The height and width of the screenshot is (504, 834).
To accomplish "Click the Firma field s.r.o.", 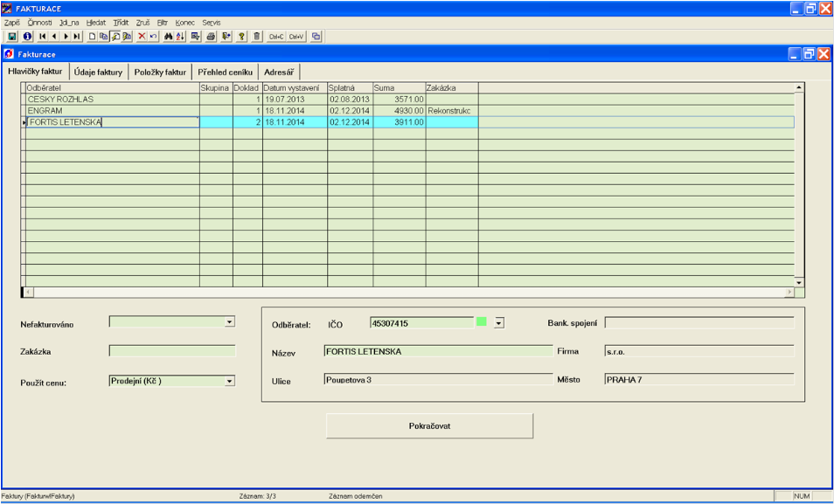I will 699,351.
